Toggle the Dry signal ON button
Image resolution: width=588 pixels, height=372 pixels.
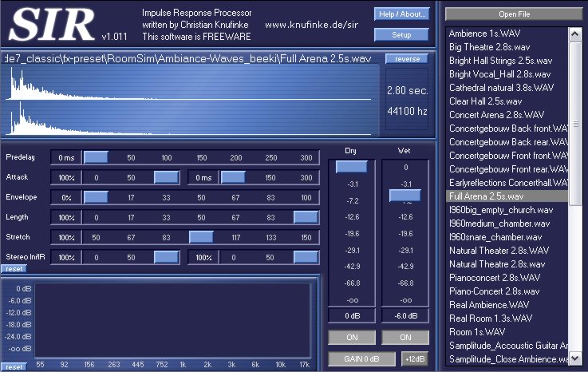pyautogui.click(x=352, y=338)
